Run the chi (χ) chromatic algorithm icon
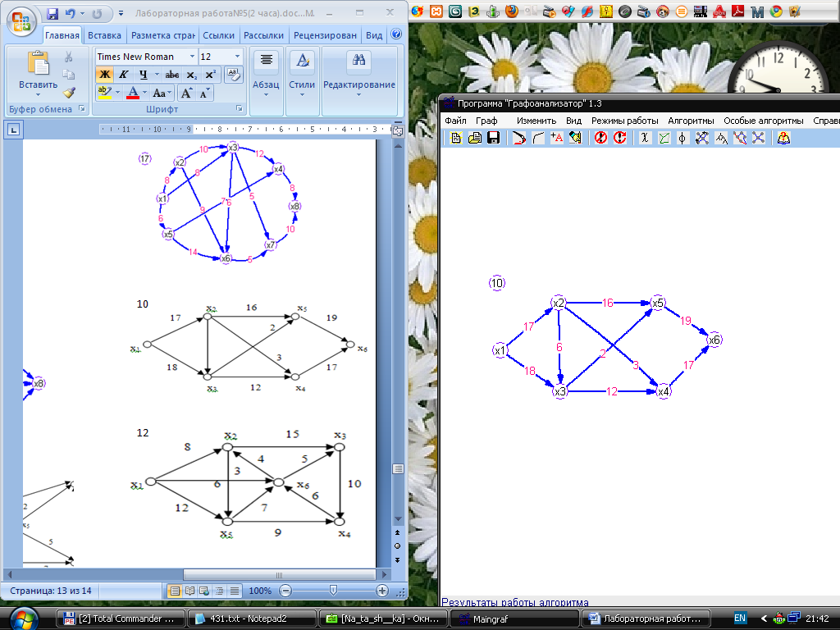 [645, 138]
